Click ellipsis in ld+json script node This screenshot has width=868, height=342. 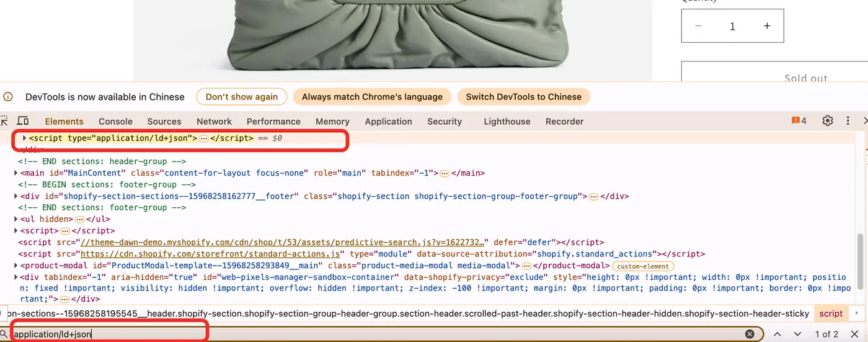click(x=204, y=138)
